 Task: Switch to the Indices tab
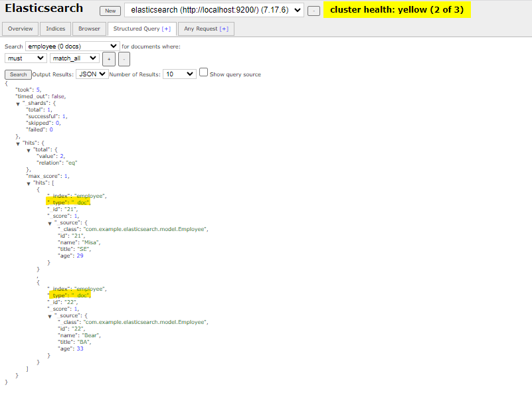[56, 29]
